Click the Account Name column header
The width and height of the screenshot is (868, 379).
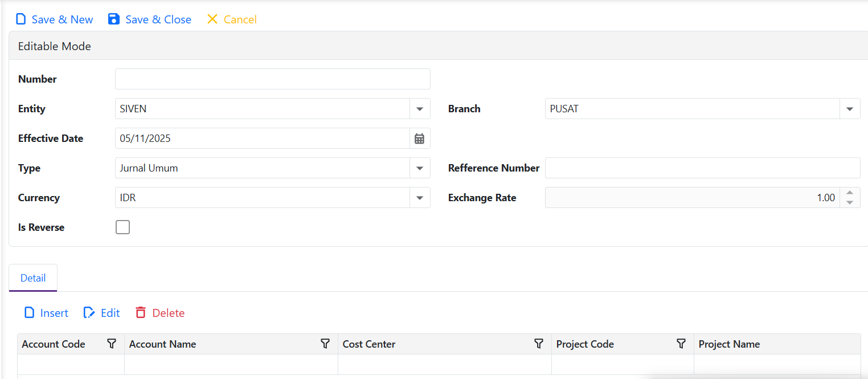pyautogui.click(x=231, y=344)
